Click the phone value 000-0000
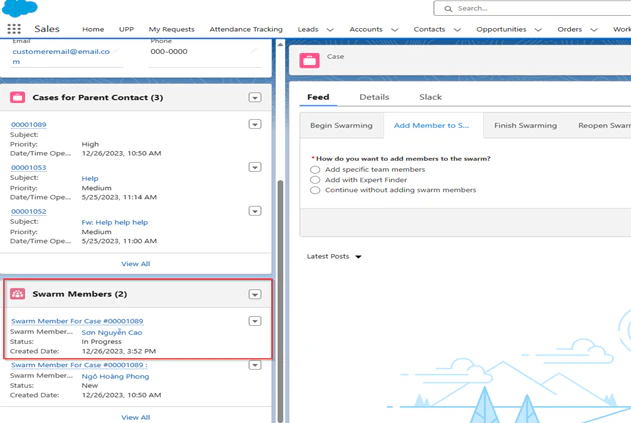This screenshot has height=423, width=631. pyautogui.click(x=169, y=52)
